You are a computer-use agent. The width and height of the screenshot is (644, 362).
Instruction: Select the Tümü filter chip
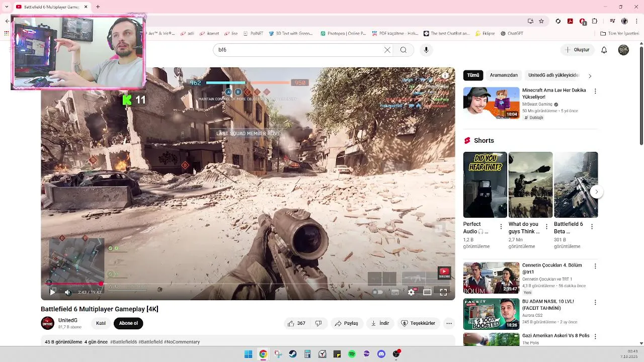473,75
